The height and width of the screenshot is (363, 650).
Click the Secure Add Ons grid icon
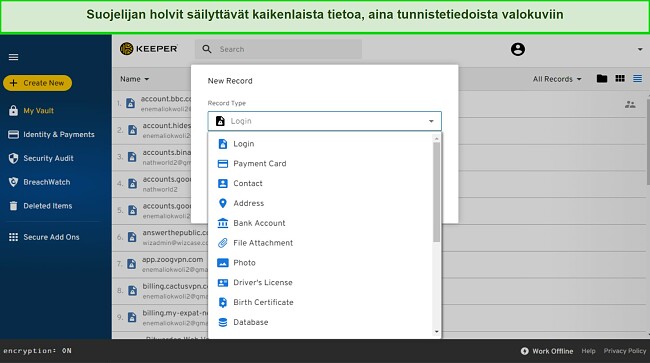click(x=13, y=237)
